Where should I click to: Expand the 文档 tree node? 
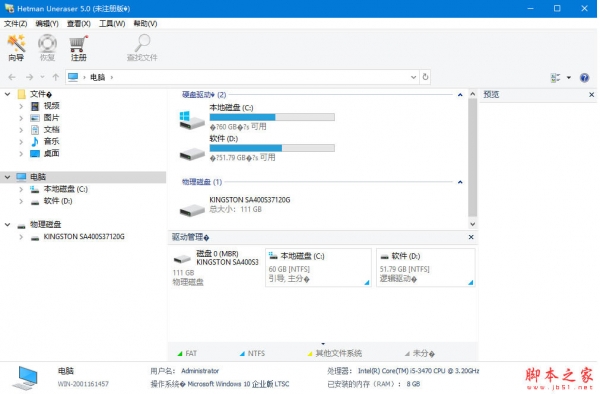[x=21, y=130]
